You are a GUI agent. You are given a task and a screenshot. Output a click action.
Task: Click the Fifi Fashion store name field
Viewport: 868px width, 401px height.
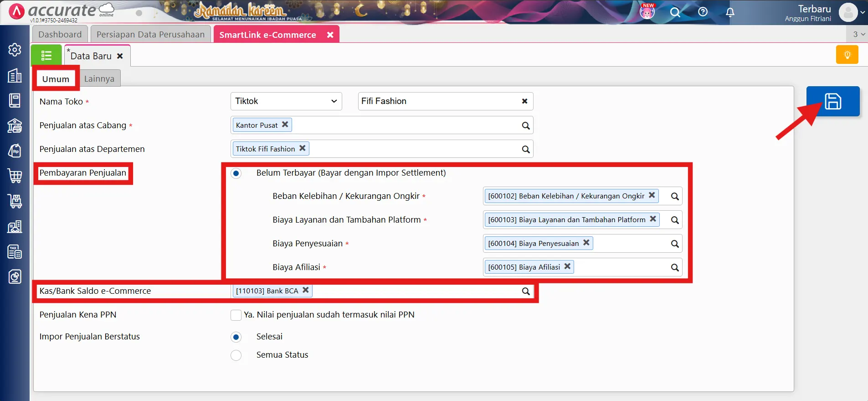pyautogui.click(x=437, y=101)
